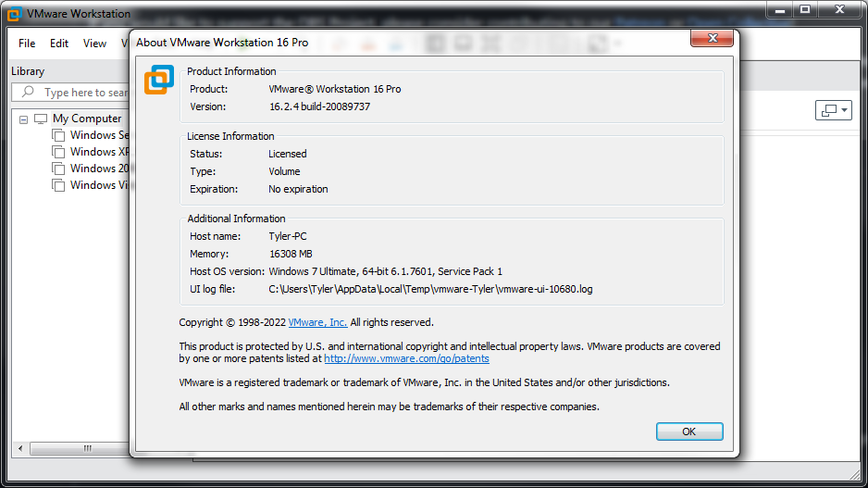The width and height of the screenshot is (868, 488).
Task: Click OK in the About dialog
Action: pos(689,432)
